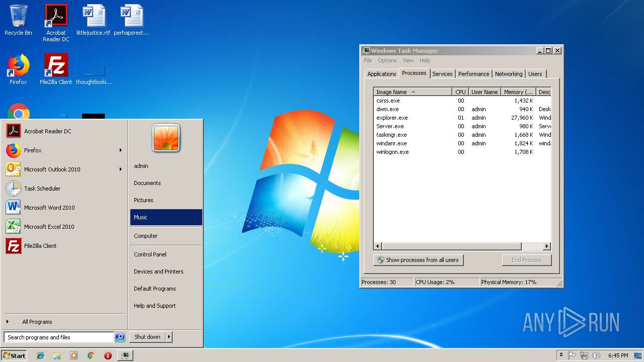Open Acrobat Reader DC desktop shortcut
The width and height of the screenshot is (644, 362).
click(x=56, y=23)
